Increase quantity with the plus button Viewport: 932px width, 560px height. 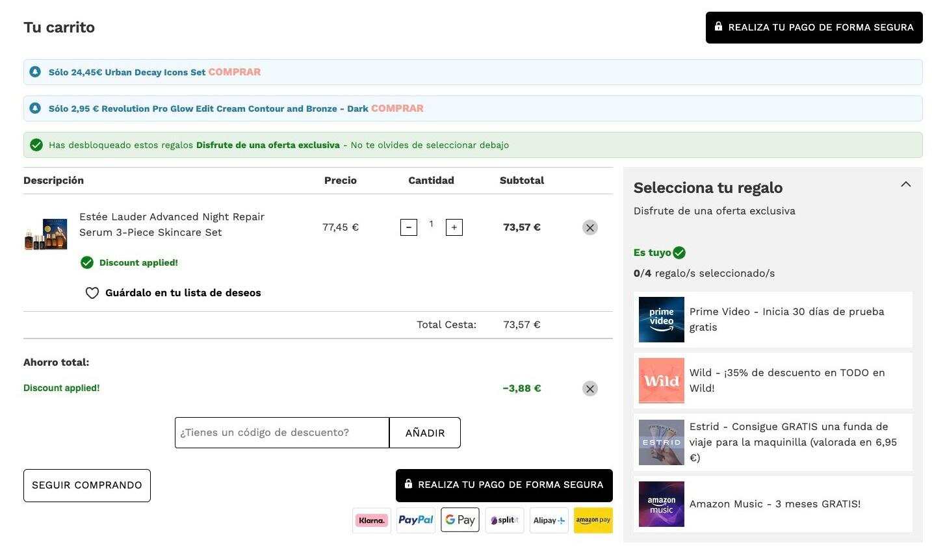click(x=454, y=227)
